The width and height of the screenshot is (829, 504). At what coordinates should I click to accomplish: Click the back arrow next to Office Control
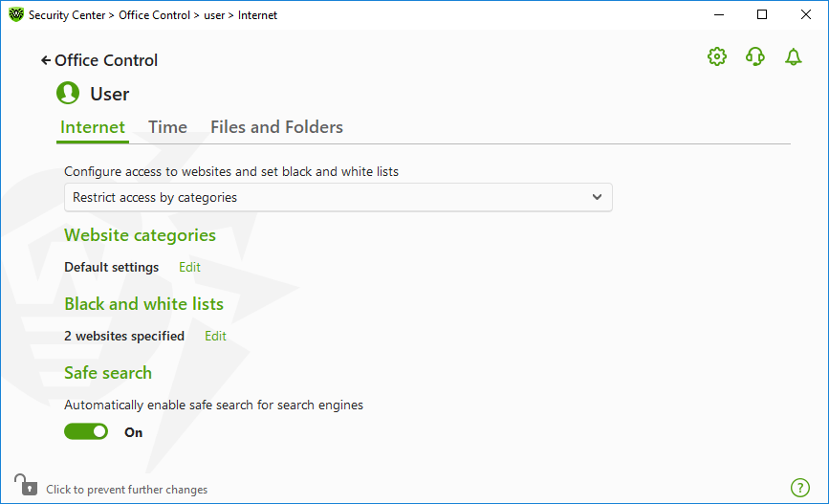pyautogui.click(x=46, y=61)
